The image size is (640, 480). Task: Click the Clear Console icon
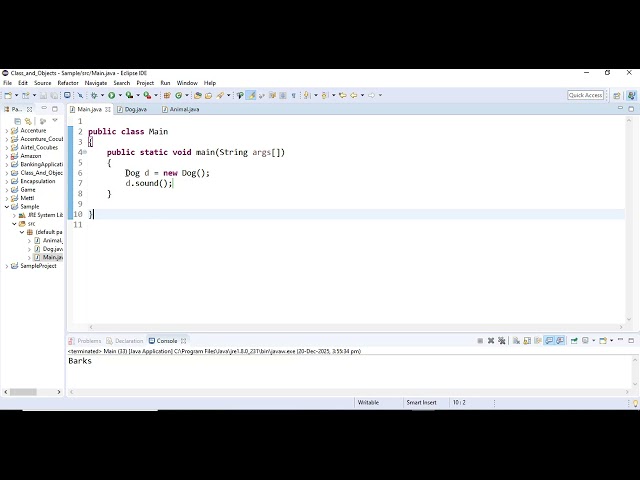(516, 341)
